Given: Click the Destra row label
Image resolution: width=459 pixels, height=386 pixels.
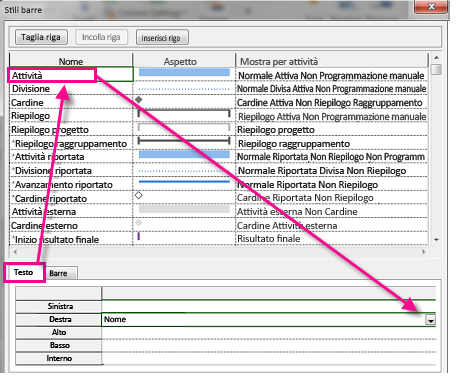Looking at the screenshot, I should (x=59, y=319).
